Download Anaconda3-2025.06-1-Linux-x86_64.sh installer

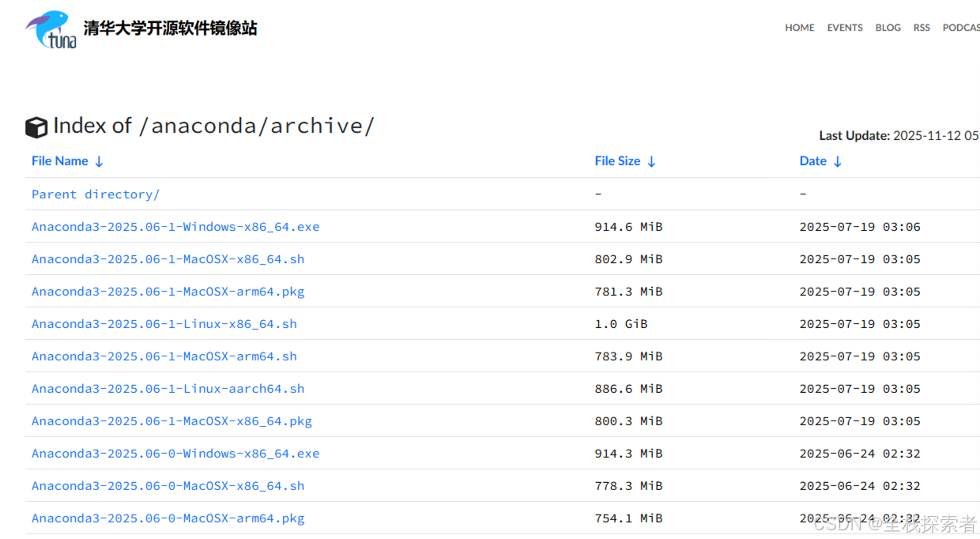[164, 324]
